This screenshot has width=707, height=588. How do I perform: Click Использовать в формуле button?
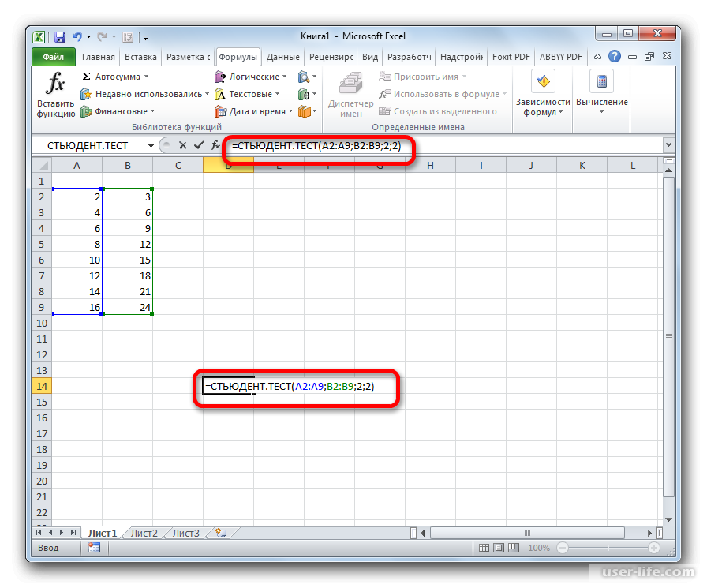tap(443, 94)
